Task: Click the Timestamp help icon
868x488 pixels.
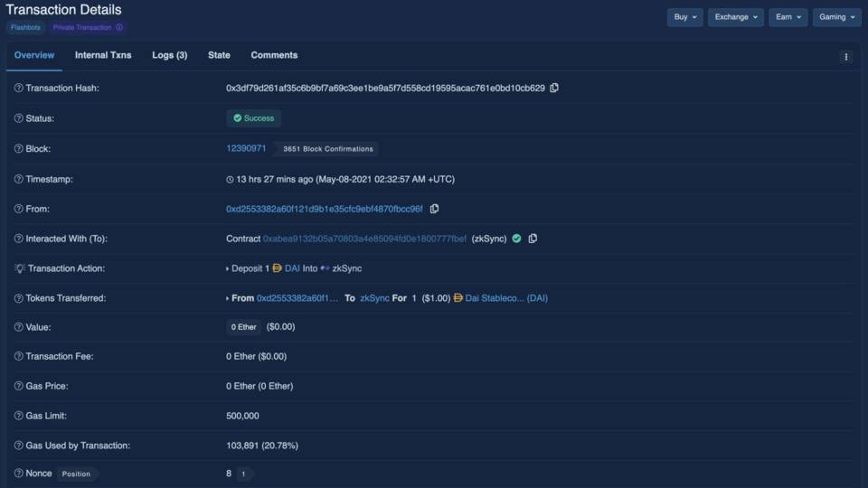Action: [x=18, y=179]
